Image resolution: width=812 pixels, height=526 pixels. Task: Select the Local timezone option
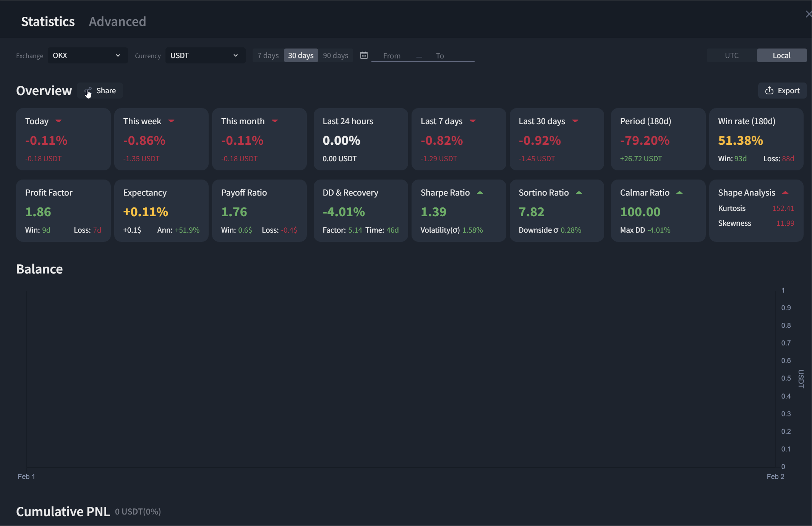[x=781, y=55]
